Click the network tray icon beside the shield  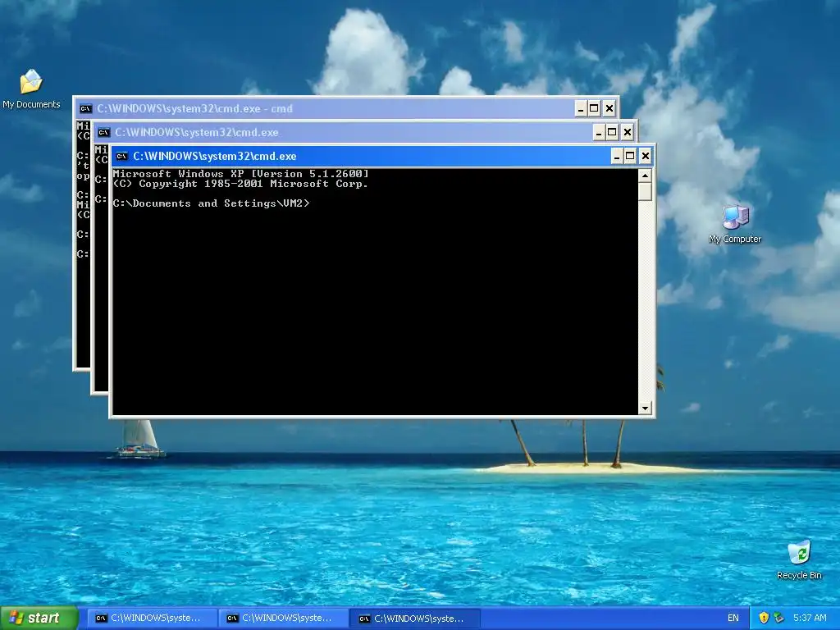(779, 619)
